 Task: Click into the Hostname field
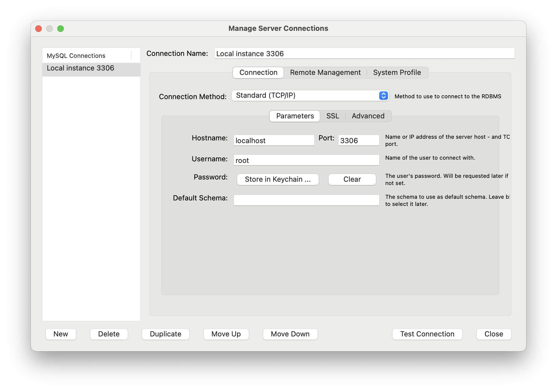pyautogui.click(x=274, y=140)
